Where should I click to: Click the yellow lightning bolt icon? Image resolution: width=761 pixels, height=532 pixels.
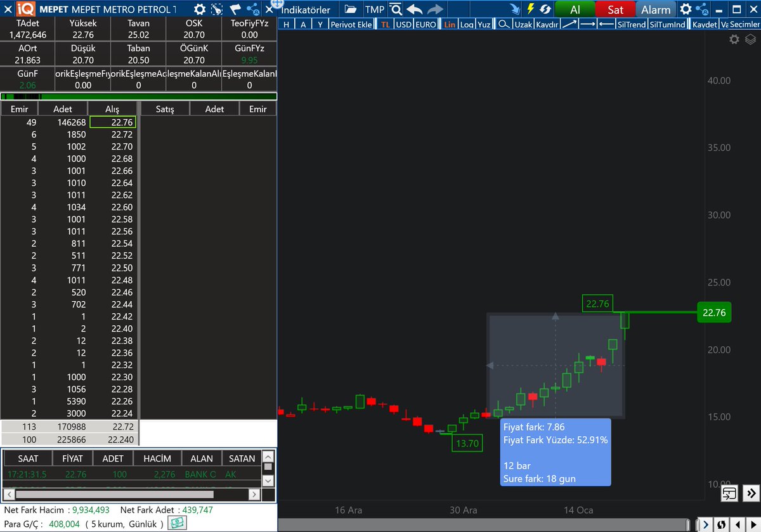pos(530,10)
